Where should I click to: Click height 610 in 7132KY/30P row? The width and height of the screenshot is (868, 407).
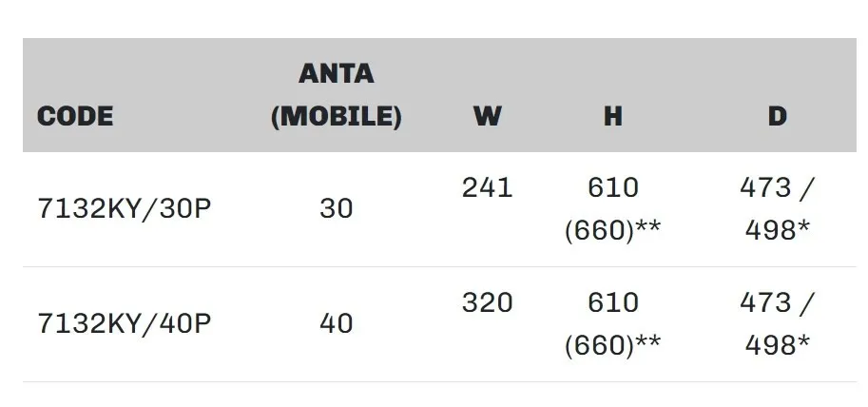[613, 187]
